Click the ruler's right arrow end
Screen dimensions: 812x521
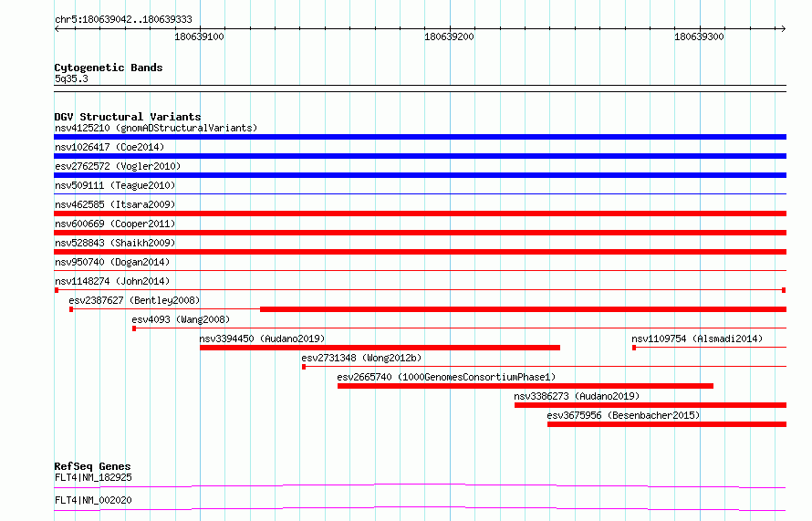(x=784, y=28)
